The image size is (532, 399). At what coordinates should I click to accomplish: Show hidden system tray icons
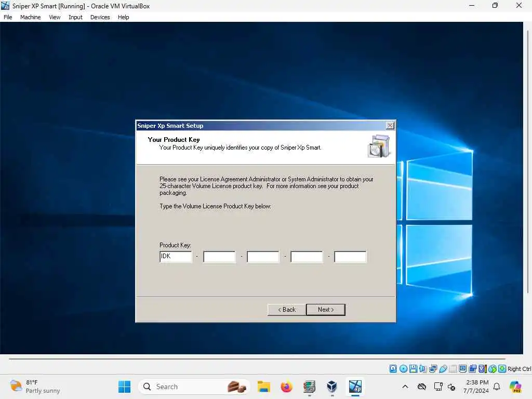[405, 387]
